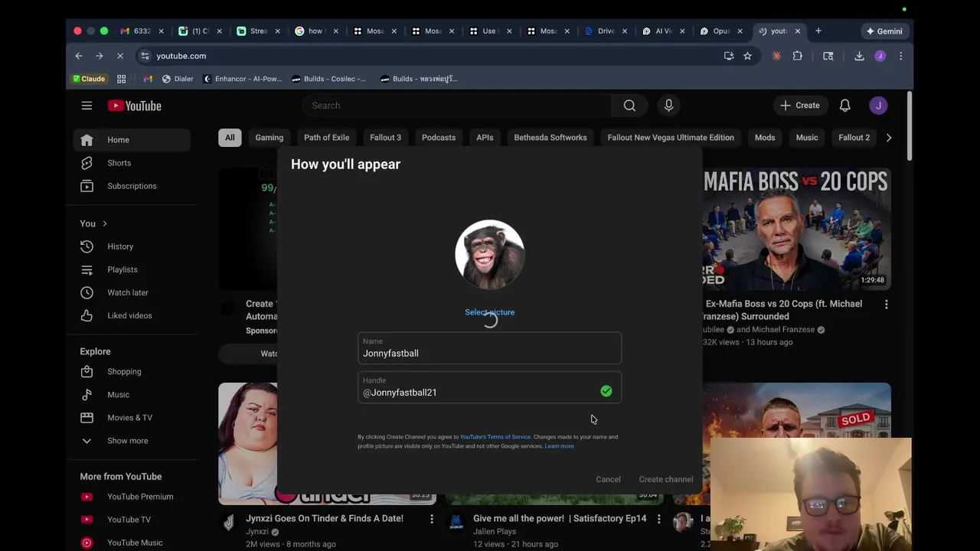Click the Select picture link
The width and height of the screenshot is (980, 551).
point(489,312)
